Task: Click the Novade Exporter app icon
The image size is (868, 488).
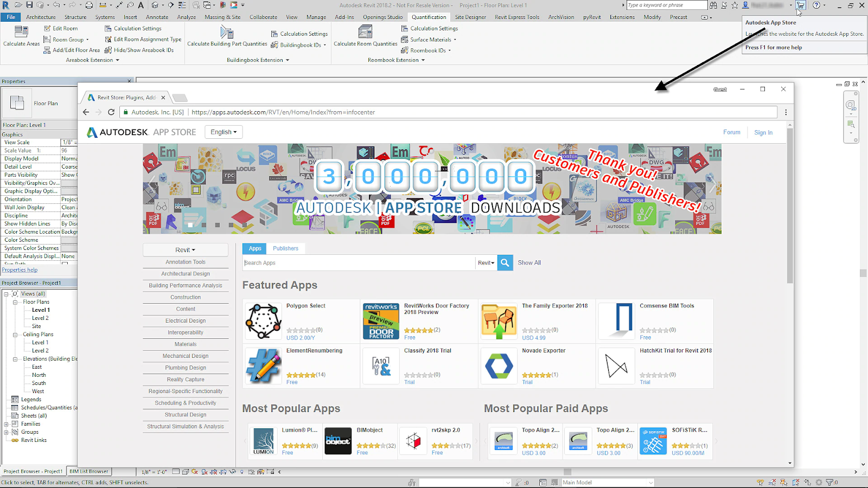Action: tap(499, 366)
